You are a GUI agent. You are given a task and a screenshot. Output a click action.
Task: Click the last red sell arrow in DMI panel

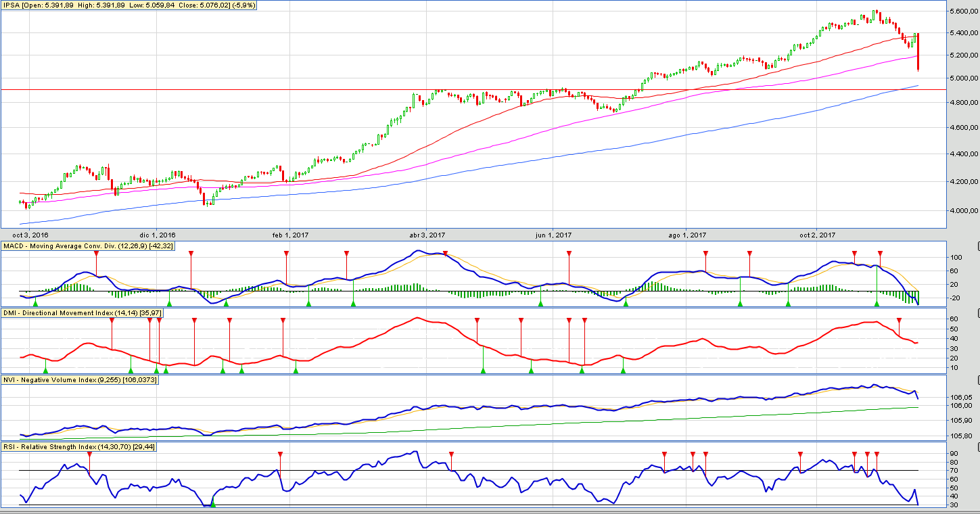coord(899,321)
